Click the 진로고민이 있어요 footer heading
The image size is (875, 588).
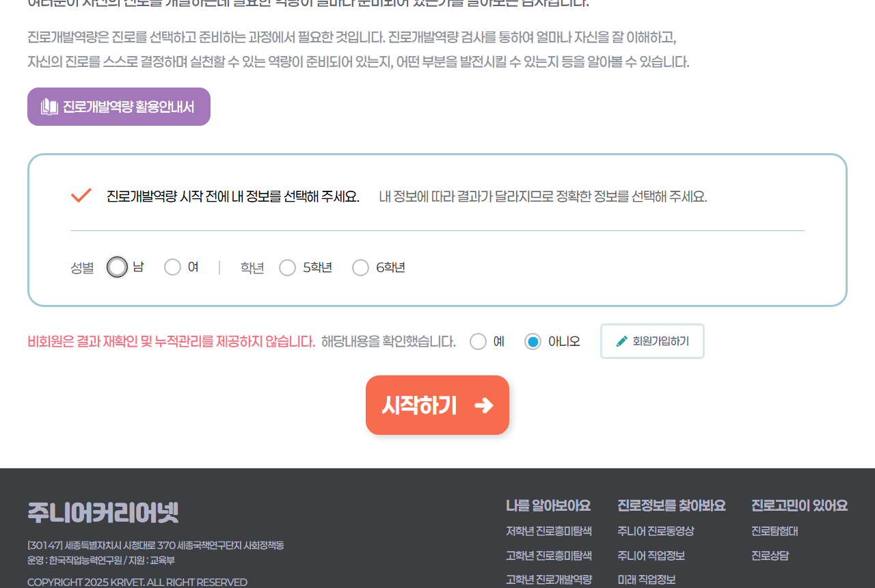point(799,506)
